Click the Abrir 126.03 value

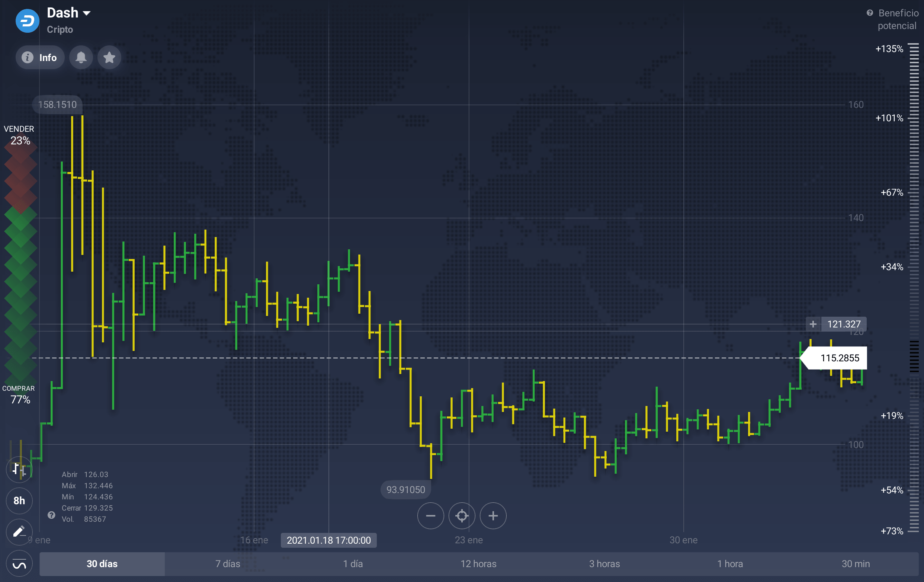coord(85,474)
